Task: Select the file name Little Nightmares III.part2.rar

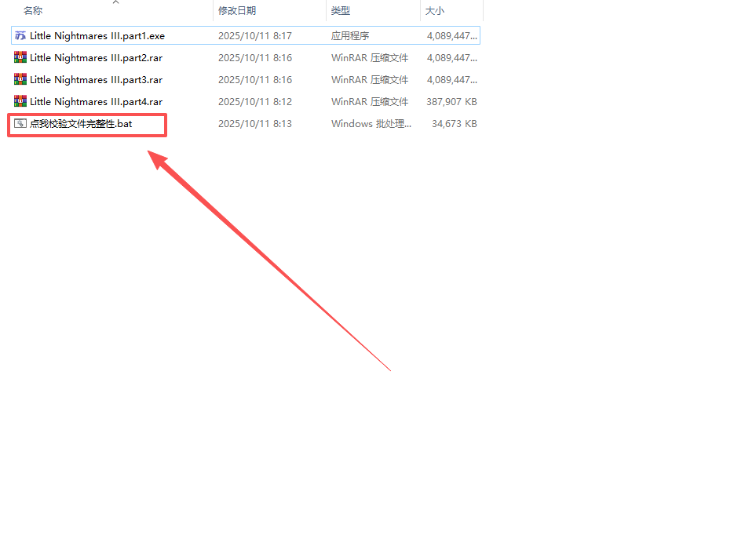Action: (x=96, y=57)
